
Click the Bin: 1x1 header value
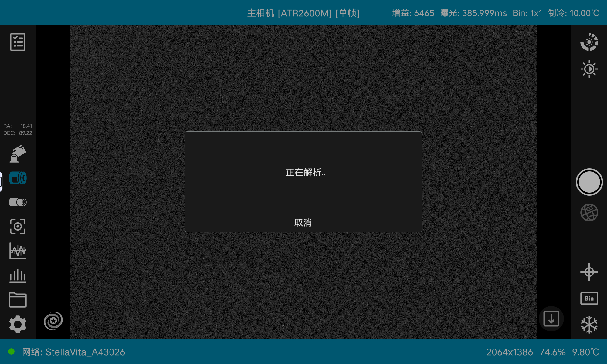tap(527, 13)
